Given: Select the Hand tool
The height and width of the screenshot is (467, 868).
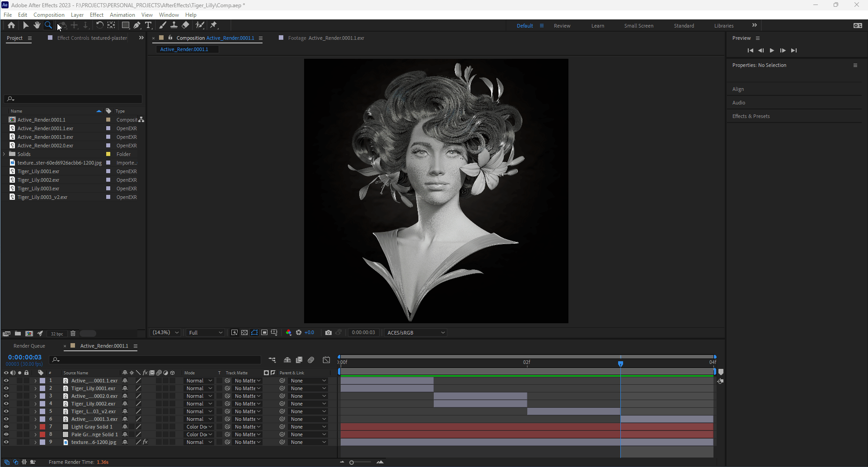Looking at the screenshot, I should (x=37, y=25).
